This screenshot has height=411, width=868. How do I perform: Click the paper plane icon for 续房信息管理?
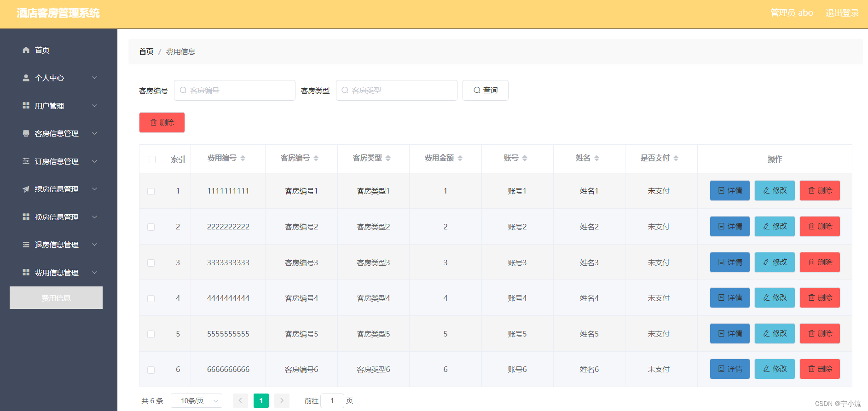[x=26, y=189]
